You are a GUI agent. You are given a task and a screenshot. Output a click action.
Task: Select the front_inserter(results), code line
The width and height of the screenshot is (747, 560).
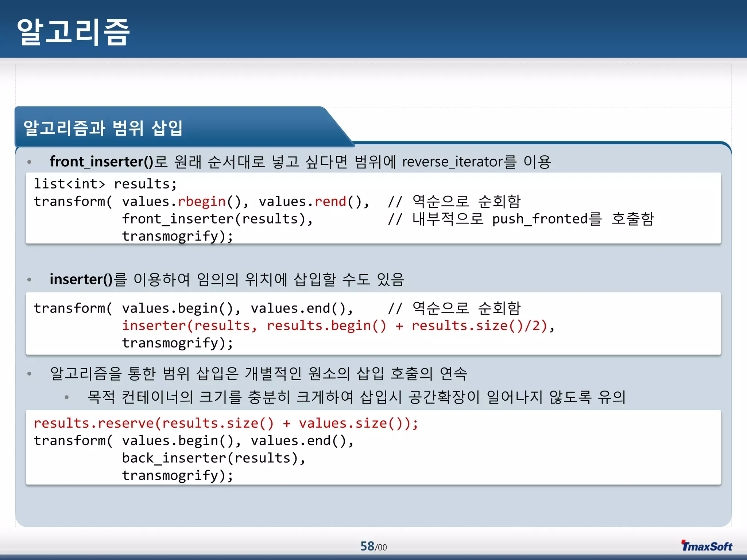pyautogui.click(x=218, y=219)
